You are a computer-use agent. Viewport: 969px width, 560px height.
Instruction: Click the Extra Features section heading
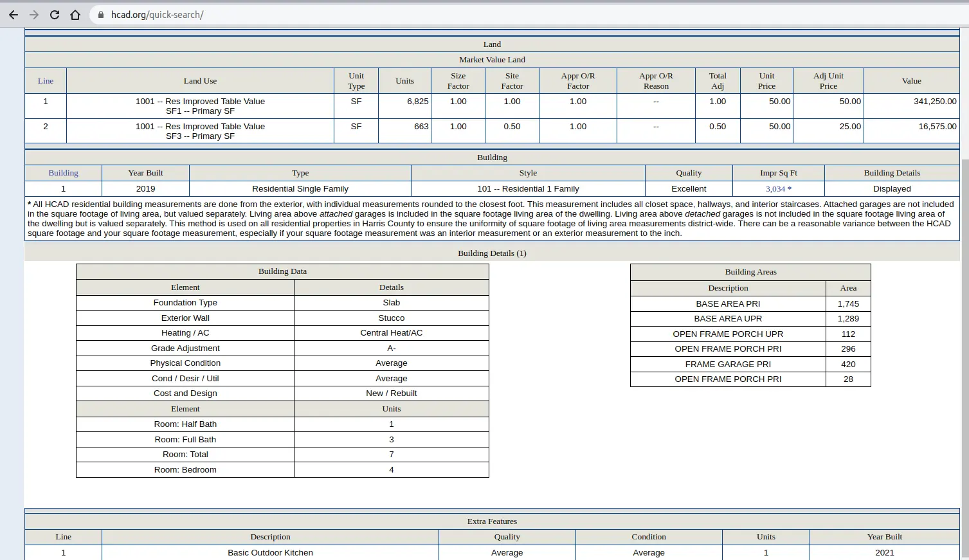point(492,521)
